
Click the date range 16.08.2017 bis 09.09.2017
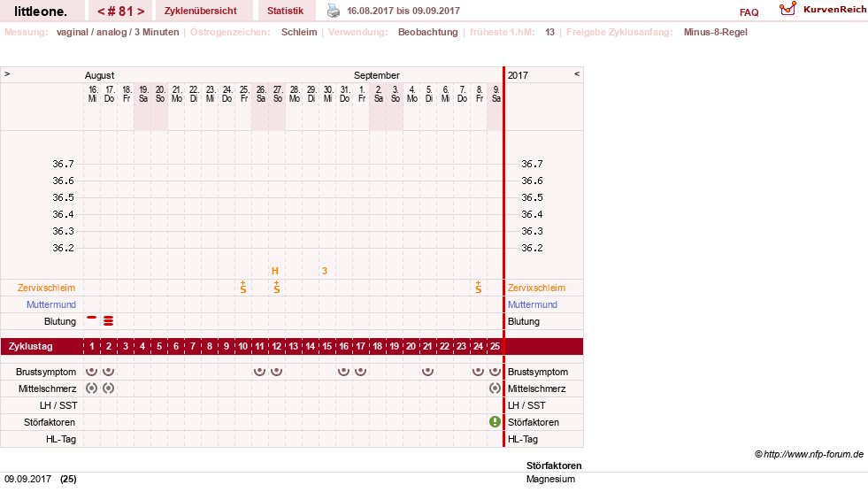point(403,11)
